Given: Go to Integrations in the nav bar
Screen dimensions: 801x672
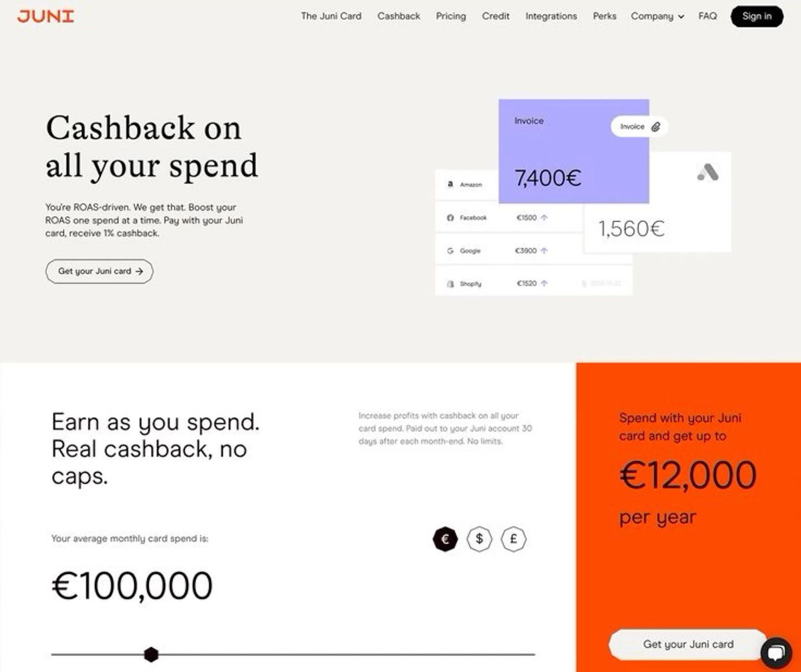Looking at the screenshot, I should pyautogui.click(x=551, y=16).
